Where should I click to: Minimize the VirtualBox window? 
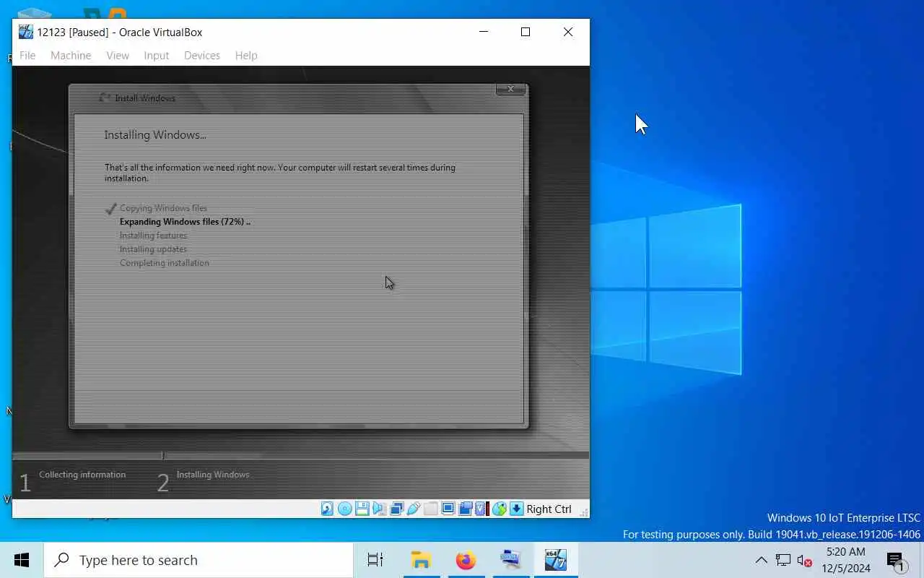(x=484, y=32)
